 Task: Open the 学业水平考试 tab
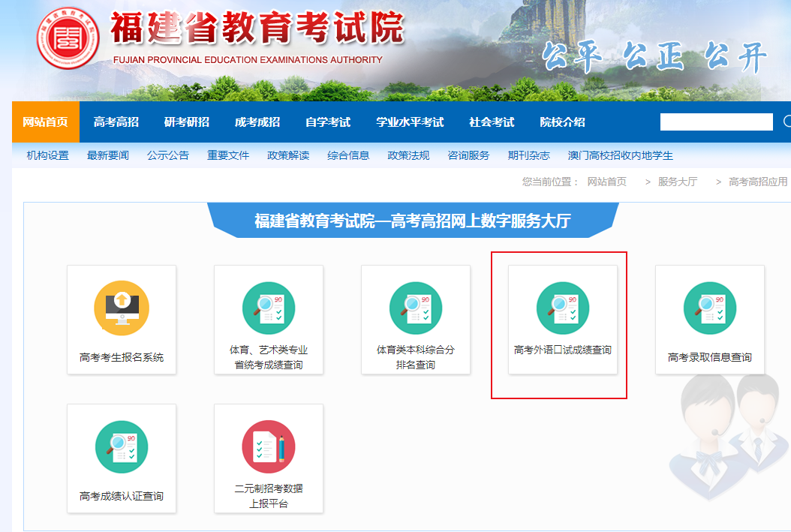(x=410, y=122)
